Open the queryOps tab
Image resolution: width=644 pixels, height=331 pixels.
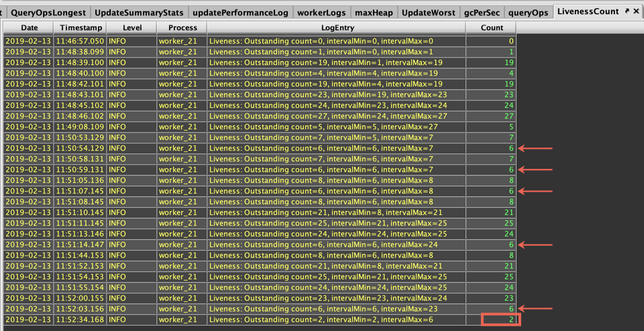click(528, 12)
